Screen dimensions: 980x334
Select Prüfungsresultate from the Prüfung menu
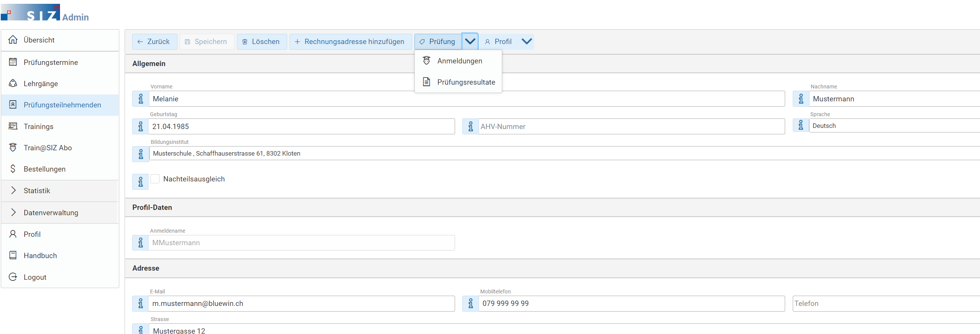pos(458,82)
